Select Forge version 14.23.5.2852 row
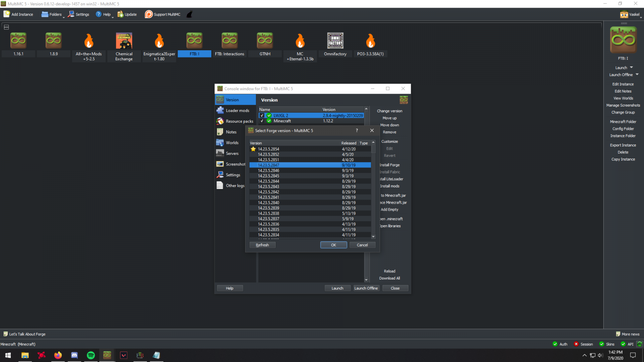Image resolution: width=644 pixels, height=362 pixels. (310, 154)
